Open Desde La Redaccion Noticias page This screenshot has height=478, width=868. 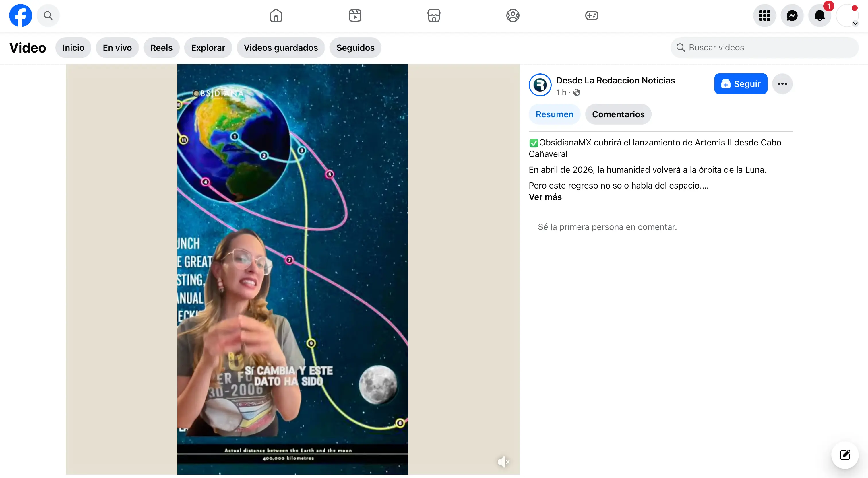click(x=615, y=81)
